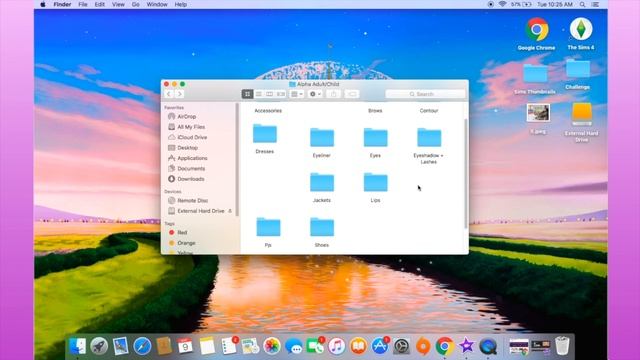
Task: Switch Finder to icon view
Action: 247,94
